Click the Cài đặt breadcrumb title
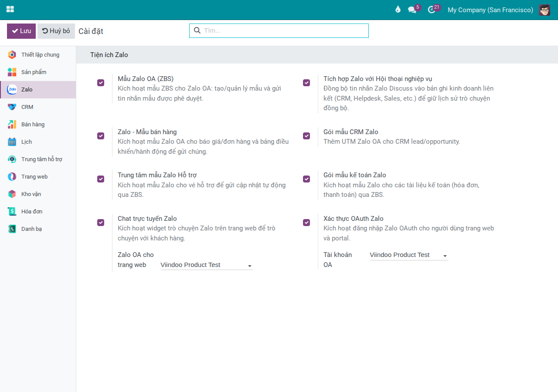The image size is (558, 392). click(x=91, y=31)
